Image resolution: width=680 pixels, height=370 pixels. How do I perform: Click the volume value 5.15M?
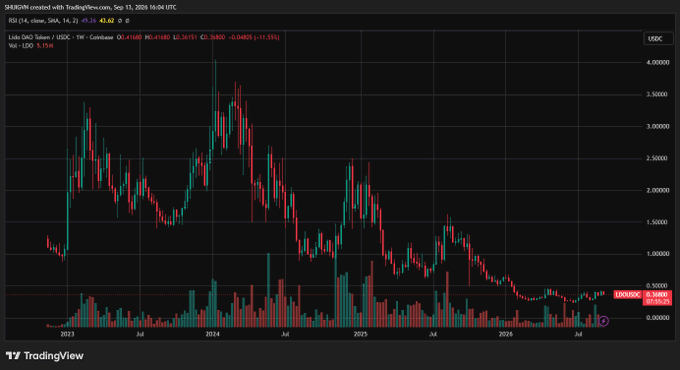tap(45, 46)
